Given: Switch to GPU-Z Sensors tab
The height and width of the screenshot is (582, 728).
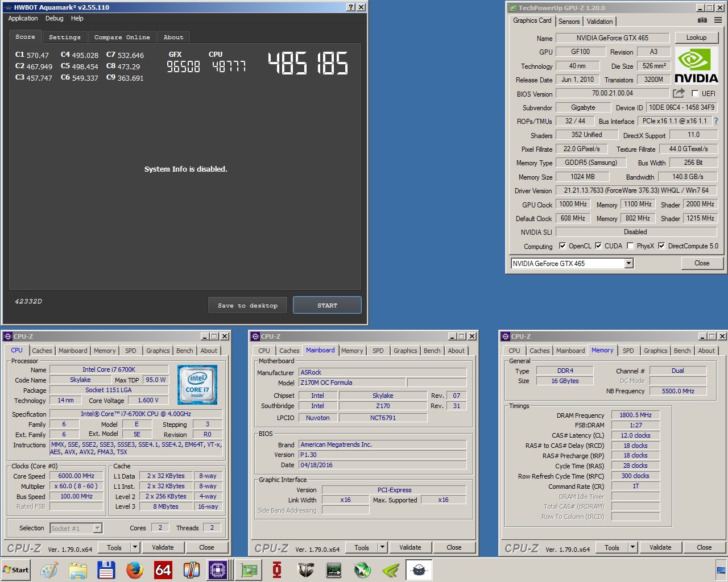Looking at the screenshot, I should pyautogui.click(x=569, y=22).
